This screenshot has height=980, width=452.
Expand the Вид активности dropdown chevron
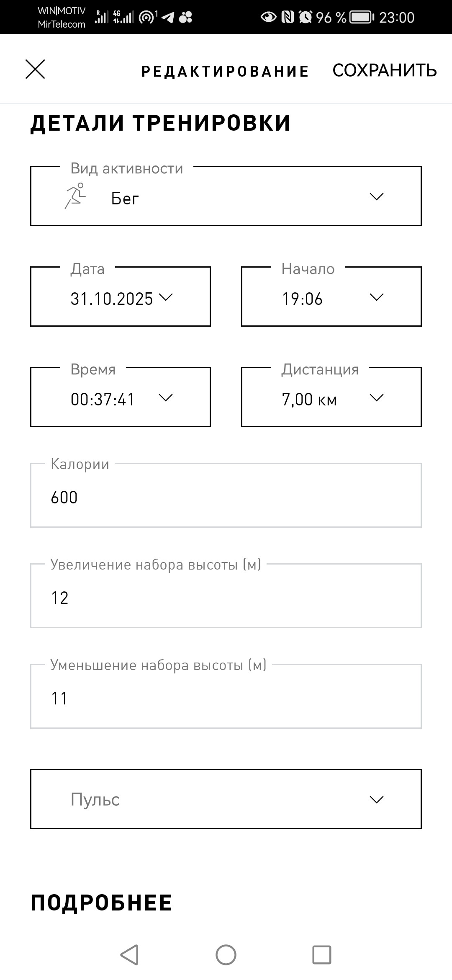(x=377, y=196)
